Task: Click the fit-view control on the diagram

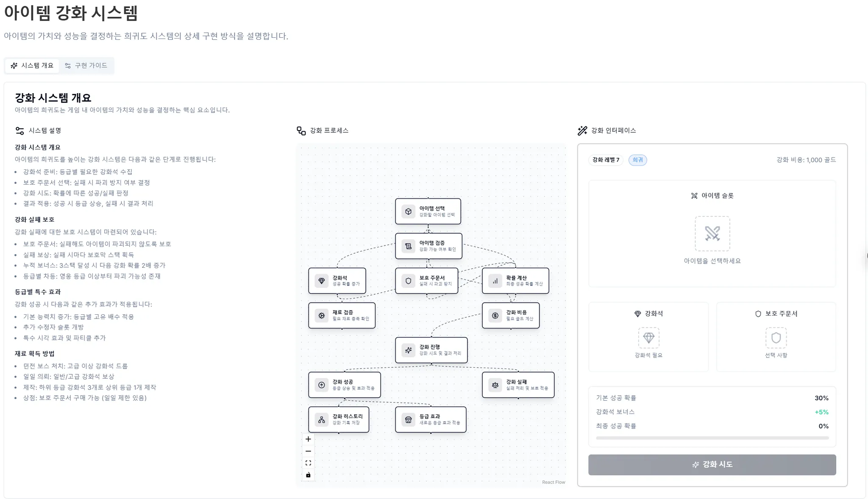Action: pos(308,463)
